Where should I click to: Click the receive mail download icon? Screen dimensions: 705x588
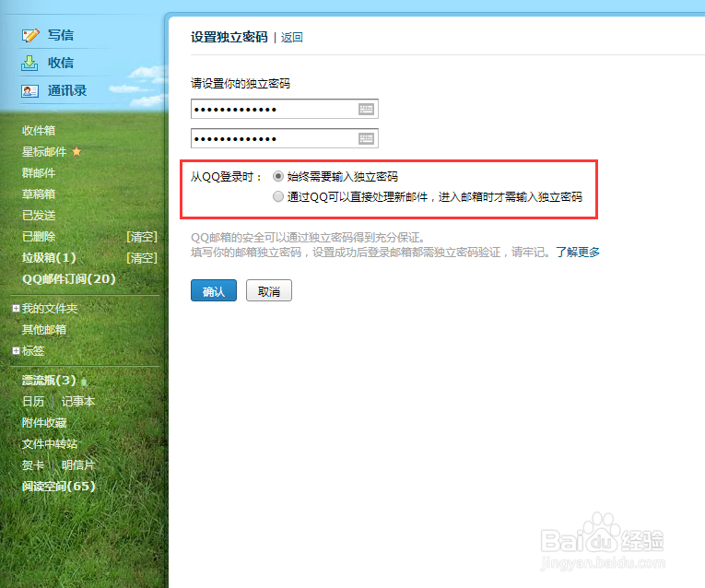tap(29, 63)
